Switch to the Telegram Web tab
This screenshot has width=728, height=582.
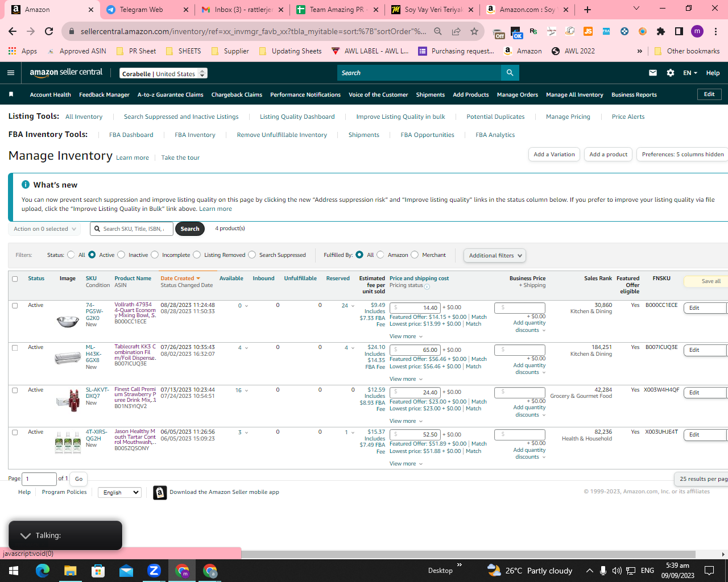[146, 10]
